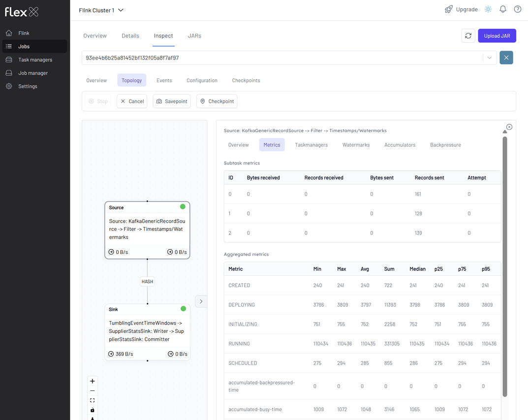The height and width of the screenshot is (420, 528).
Task: Click the Median column header
Action: pos(418,269)
